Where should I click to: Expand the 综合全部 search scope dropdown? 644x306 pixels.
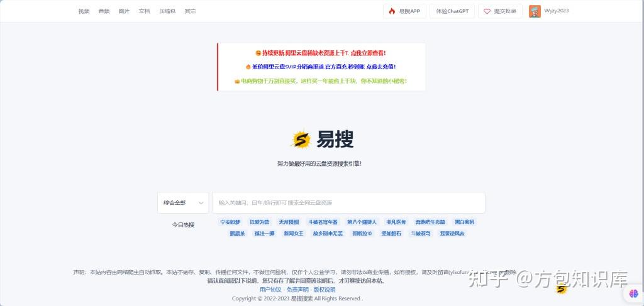point(183,202)
